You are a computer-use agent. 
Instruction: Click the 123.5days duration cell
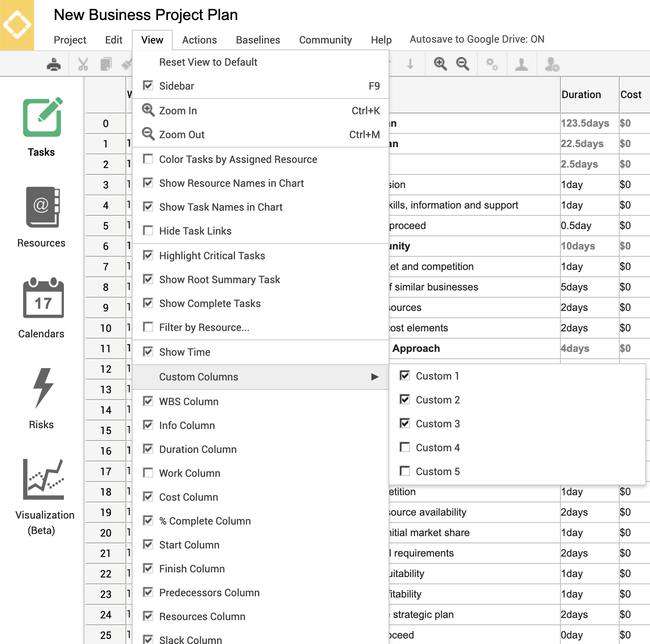(589, 123)
